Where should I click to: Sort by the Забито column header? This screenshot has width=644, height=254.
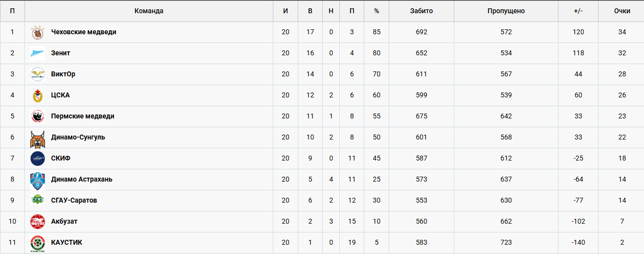pyautogui.click(x=421, y=11)
